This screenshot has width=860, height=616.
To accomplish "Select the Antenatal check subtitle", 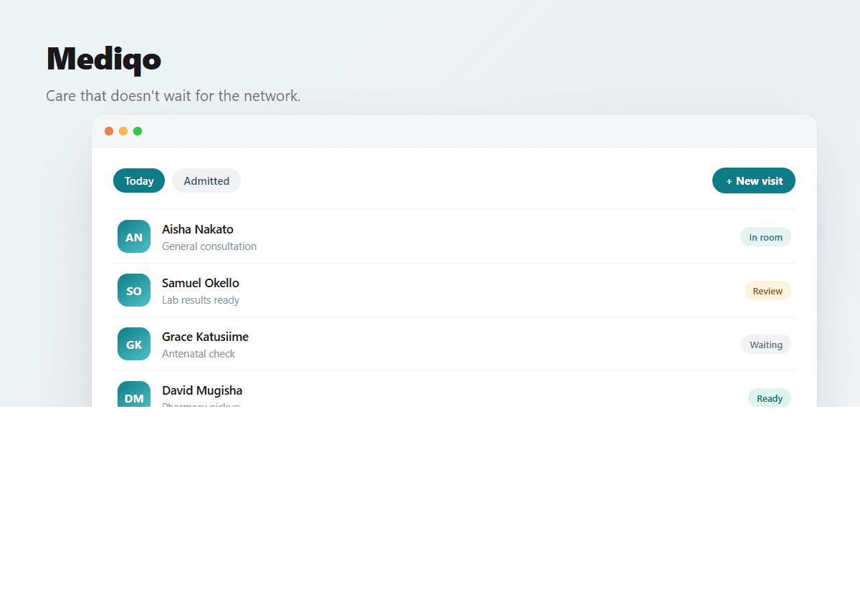I will (199, 354).
